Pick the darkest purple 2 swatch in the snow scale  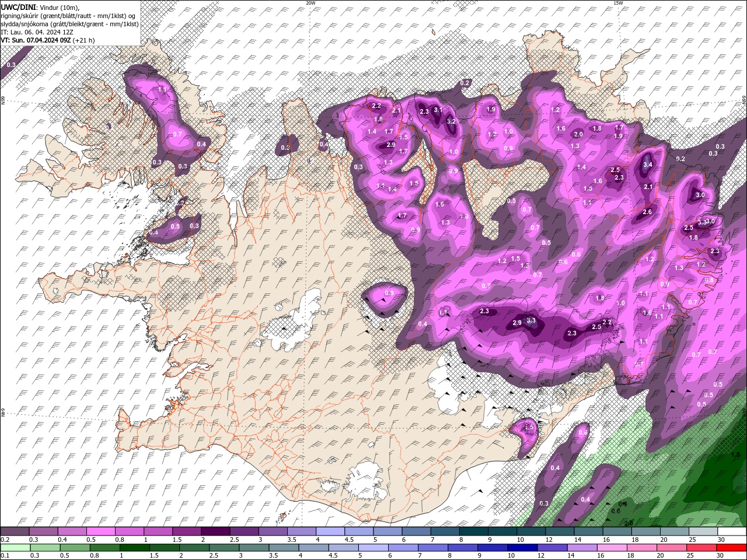215,531
